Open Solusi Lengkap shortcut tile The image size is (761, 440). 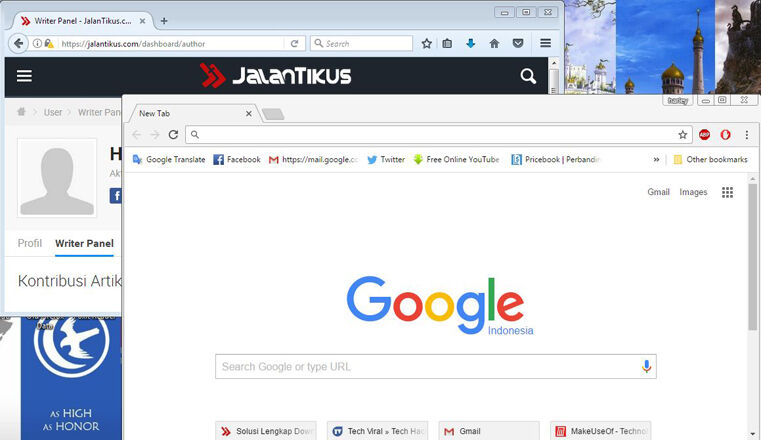point(265,431)
